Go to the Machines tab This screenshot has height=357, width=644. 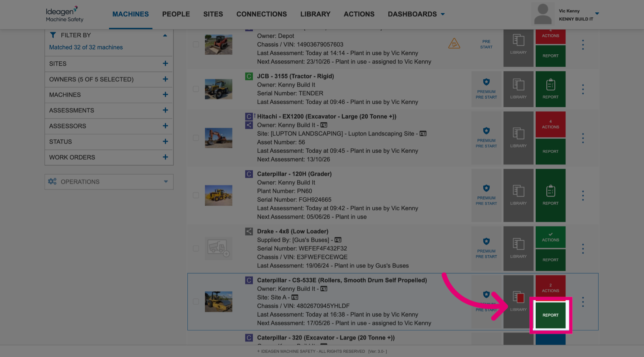130,14
